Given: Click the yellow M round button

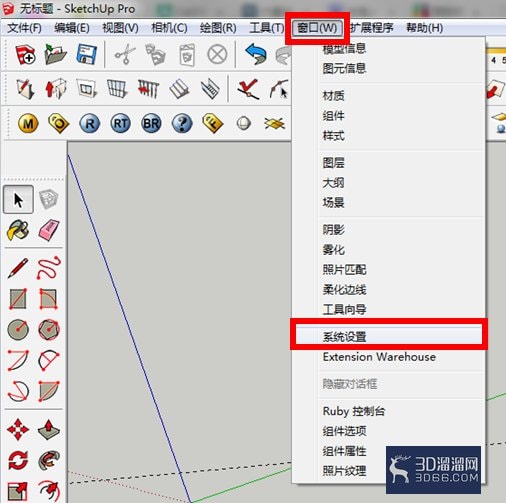Looking at the screenshot, I should tap(28, 124).
